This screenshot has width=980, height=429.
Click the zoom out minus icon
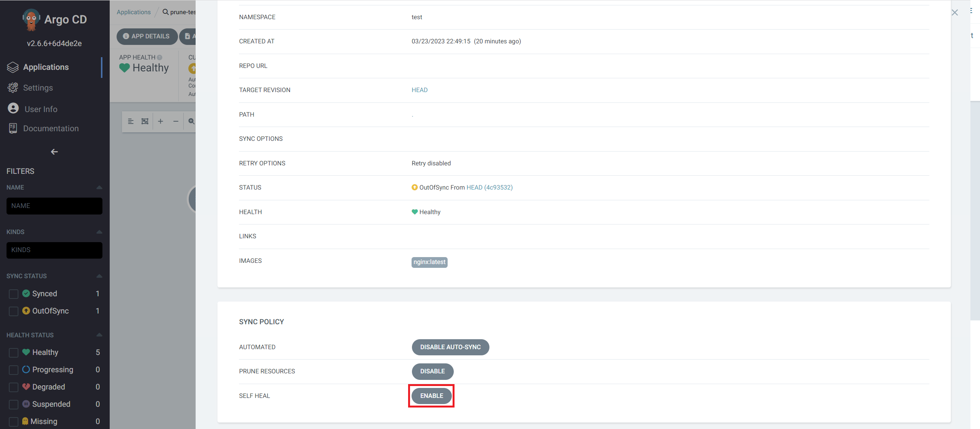click(x=176, y=121)
